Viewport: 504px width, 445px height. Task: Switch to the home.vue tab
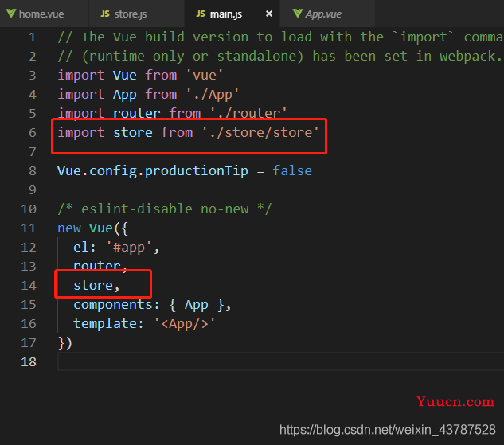click(41, 14)
